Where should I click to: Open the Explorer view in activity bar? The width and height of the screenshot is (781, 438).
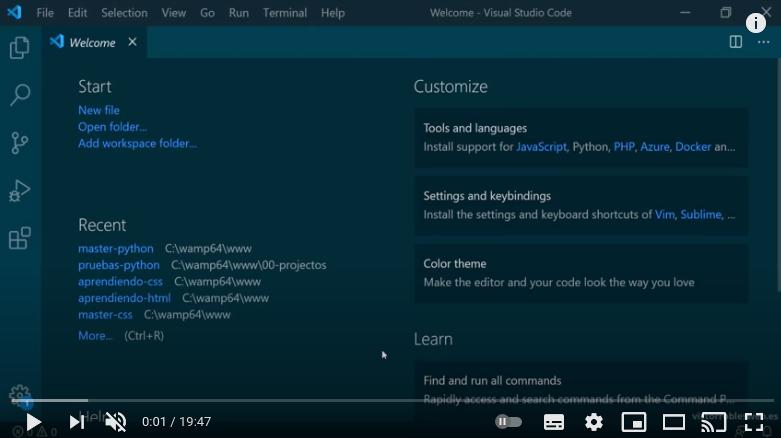19,48
